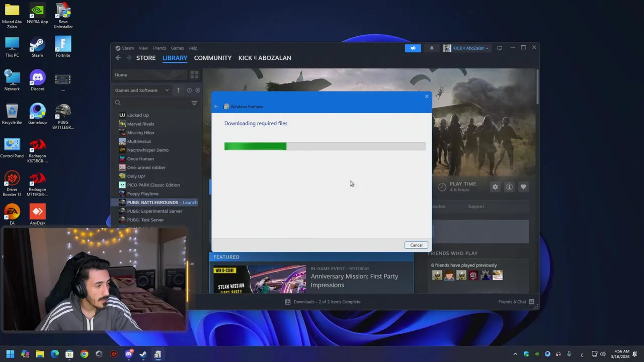Viewport: 644px width, 362px height.
Task: Open AnyDesk desktop shortcut
Action: [37, 215]
